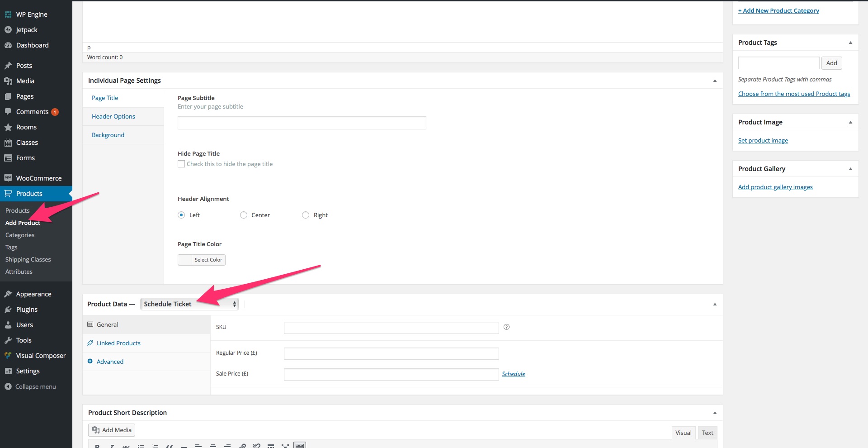
Task: Open Posts using the pushpin icon
Action: [8, 66]
